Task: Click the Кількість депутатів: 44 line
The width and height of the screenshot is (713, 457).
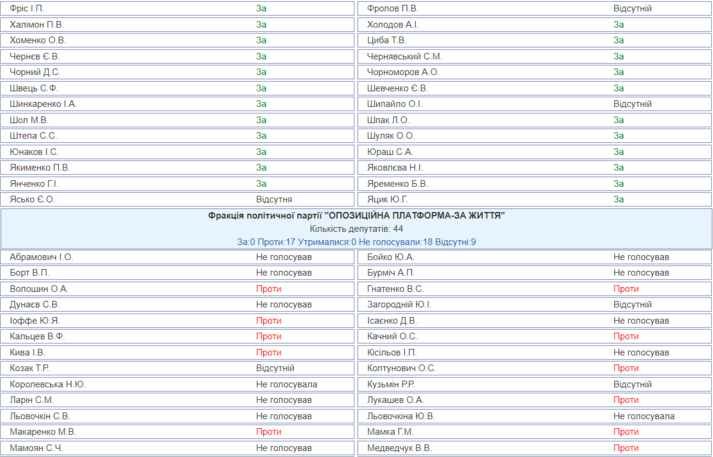Action: click(x=357, y=228)
